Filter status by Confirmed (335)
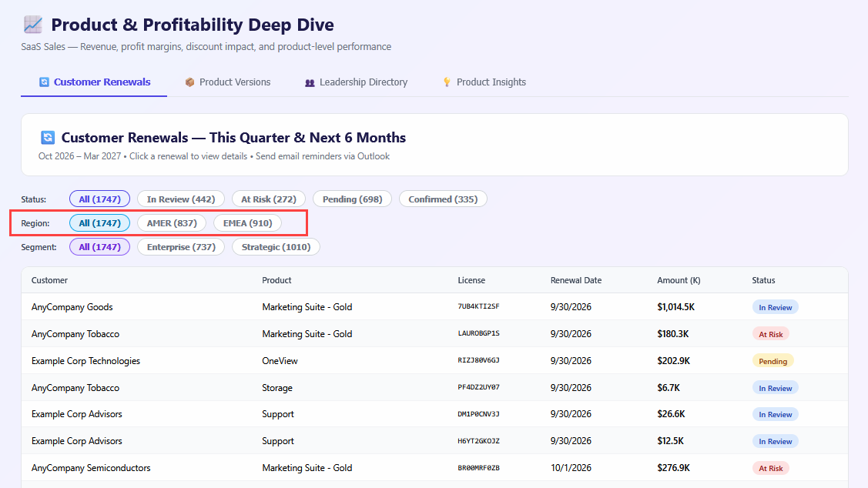868x488 pixels. point(443,199)
